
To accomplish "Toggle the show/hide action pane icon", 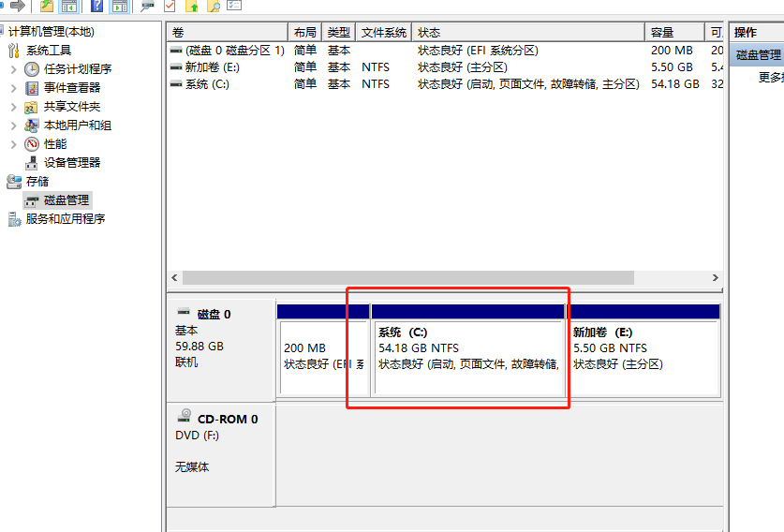I will 119,6.
